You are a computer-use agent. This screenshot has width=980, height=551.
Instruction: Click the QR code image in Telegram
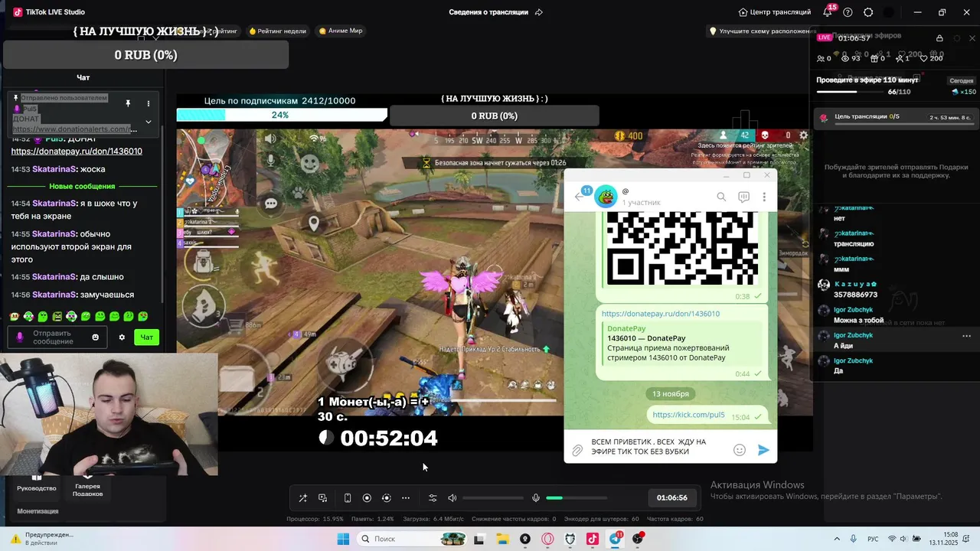click(x=682, y=249)
